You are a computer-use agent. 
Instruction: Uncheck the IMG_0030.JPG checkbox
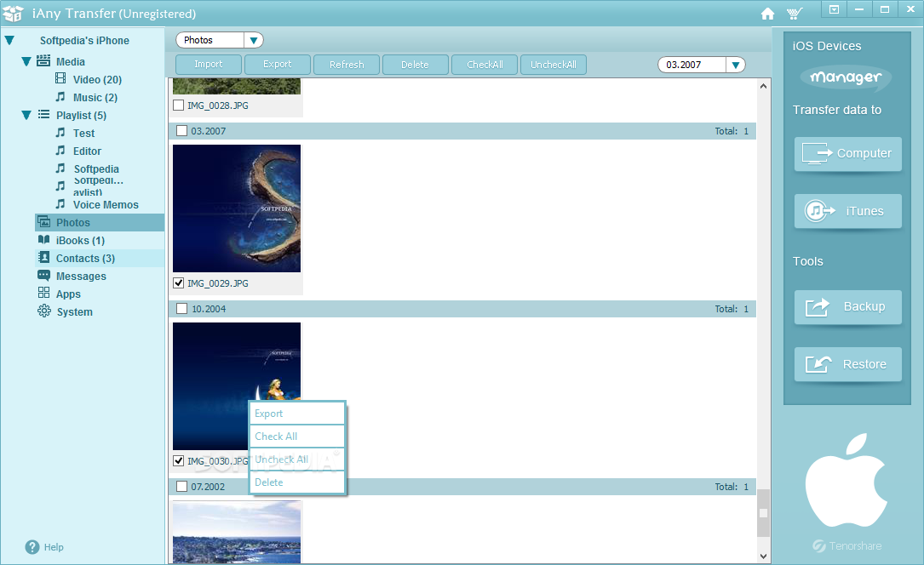coord(179,461)
